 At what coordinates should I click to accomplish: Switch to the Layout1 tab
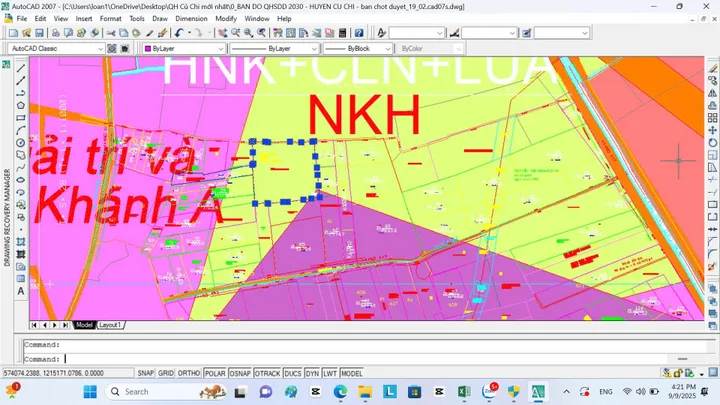(110, 325)
